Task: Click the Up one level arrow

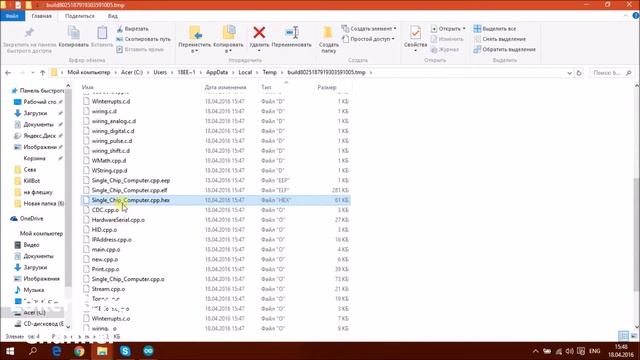Action: [42, 73]
